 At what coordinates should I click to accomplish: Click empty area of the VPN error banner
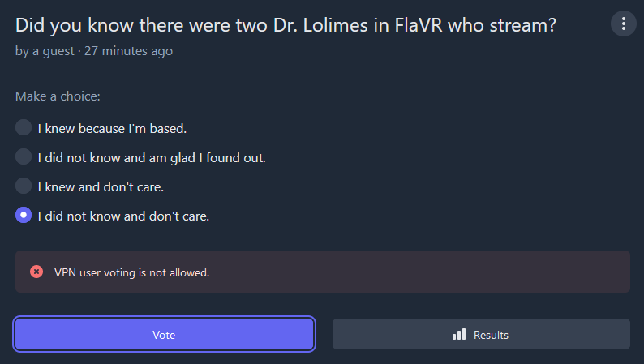(x=410, y=272)
